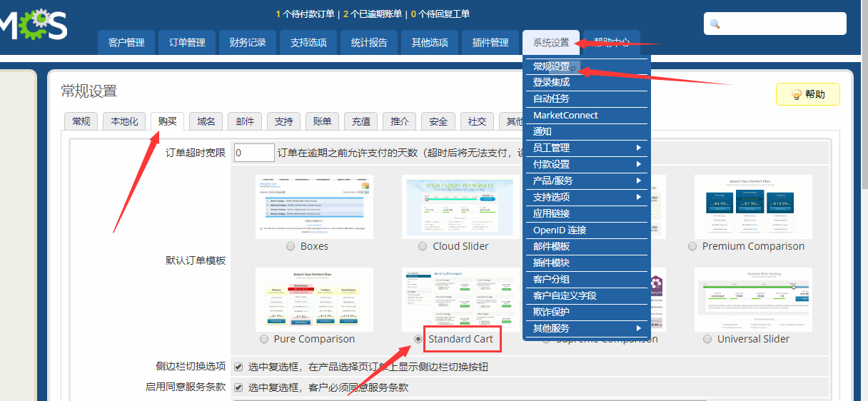
Task: Uncheck the 启用同意服务条款 checkbox
Action: click(238, 387)
